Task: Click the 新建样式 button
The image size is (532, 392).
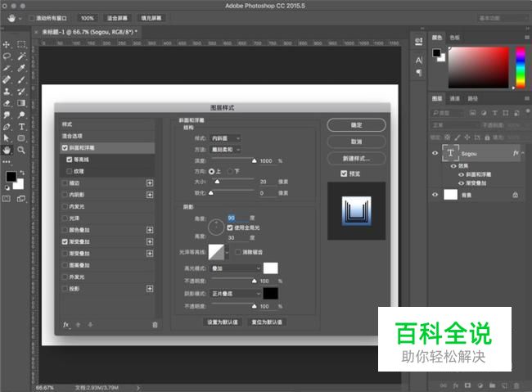Action: tap(356, 159)
